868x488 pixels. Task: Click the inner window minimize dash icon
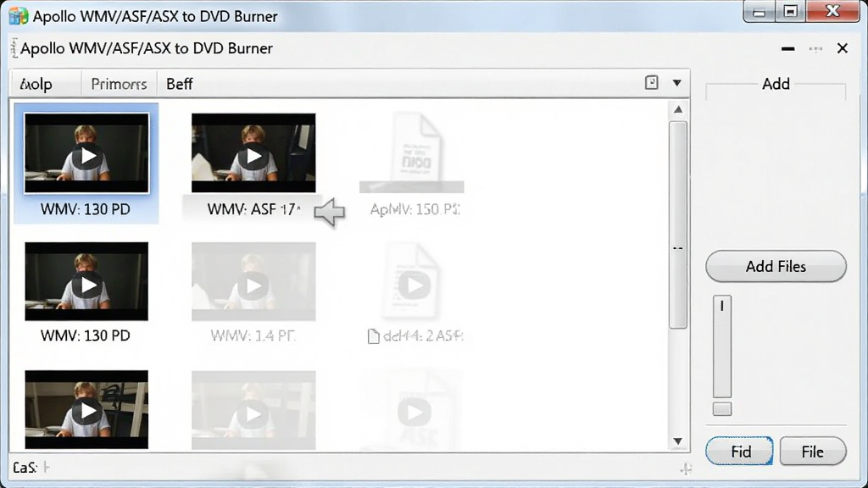(x=787, y=48)
